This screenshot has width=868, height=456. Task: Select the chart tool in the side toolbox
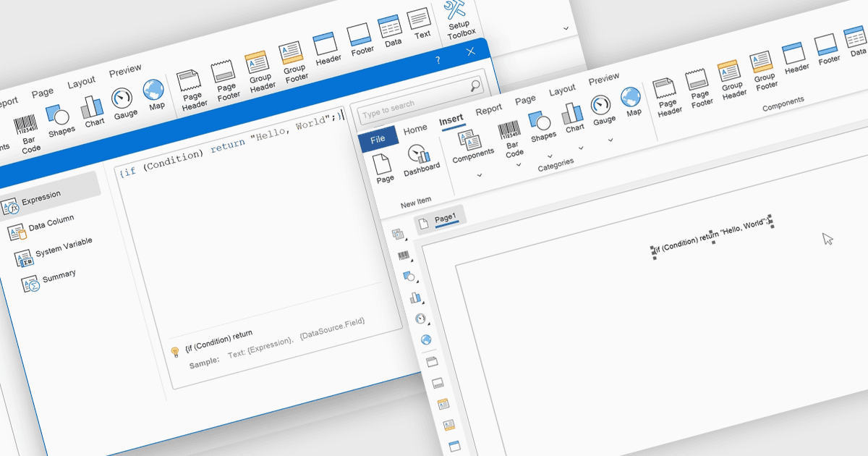pos(415,297)
